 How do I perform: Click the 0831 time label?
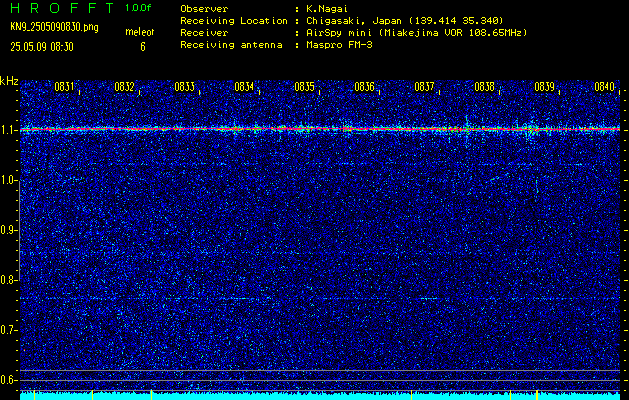pyautogui.click(x=64, y=87)
